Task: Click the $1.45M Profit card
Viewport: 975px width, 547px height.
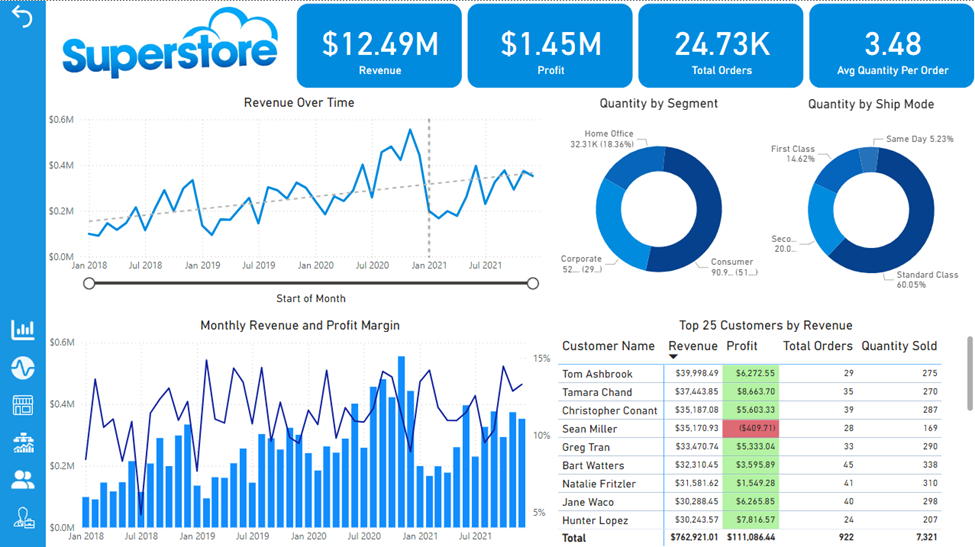Action: [x=550, y=45]
